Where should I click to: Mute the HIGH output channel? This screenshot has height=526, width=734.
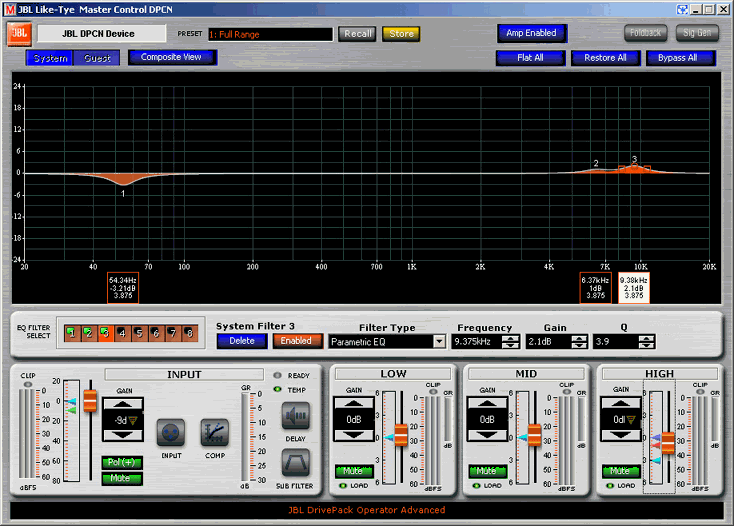[621, 471]
